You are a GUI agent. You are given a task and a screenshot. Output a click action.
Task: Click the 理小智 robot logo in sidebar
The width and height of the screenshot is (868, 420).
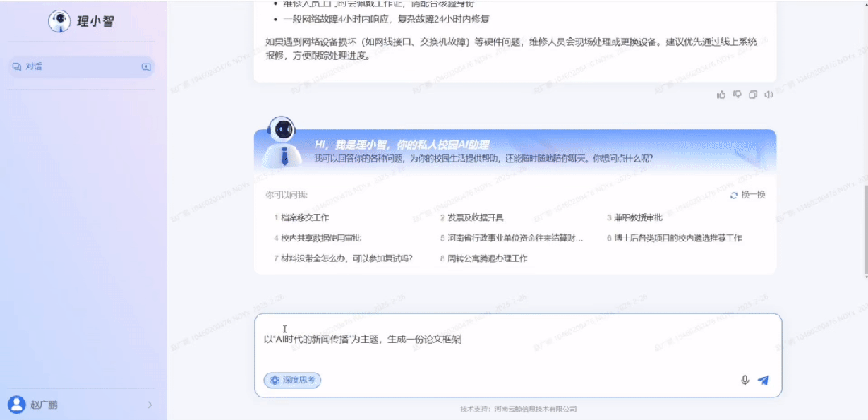60,22
